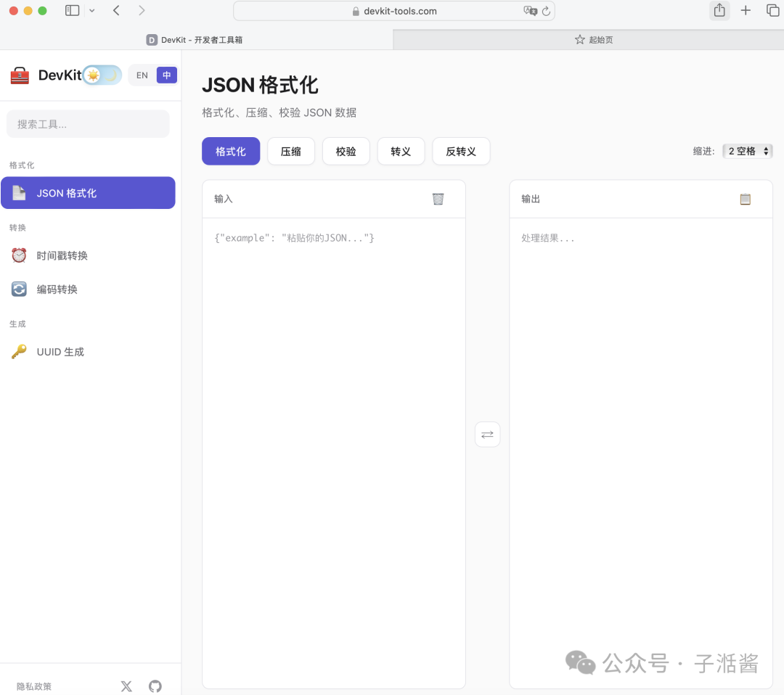Switch interface language to EN
Viewport: 784px width, 695px height.
(142, 75)
